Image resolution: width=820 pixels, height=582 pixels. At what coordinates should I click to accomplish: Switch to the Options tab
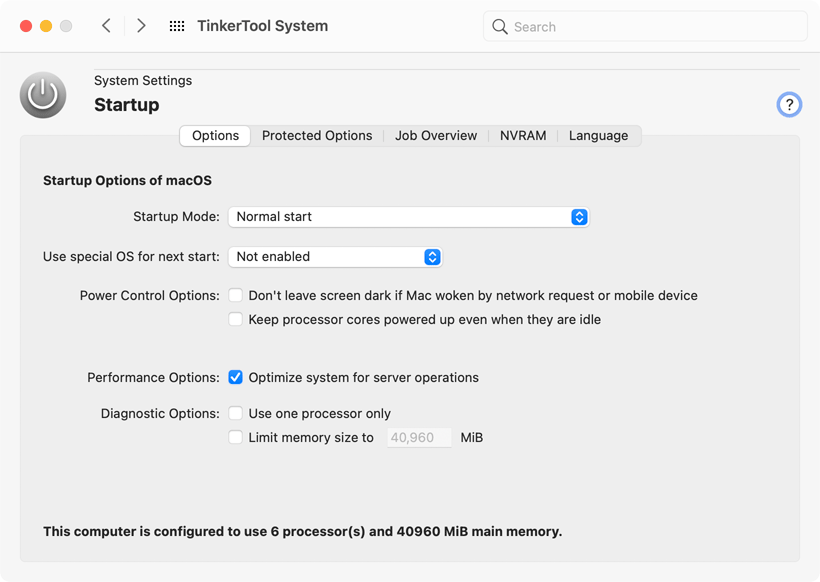[215, 136]
